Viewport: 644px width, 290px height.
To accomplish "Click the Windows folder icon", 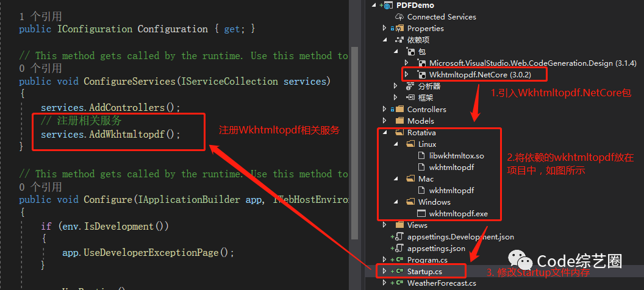I will click(x=410, y=202).
